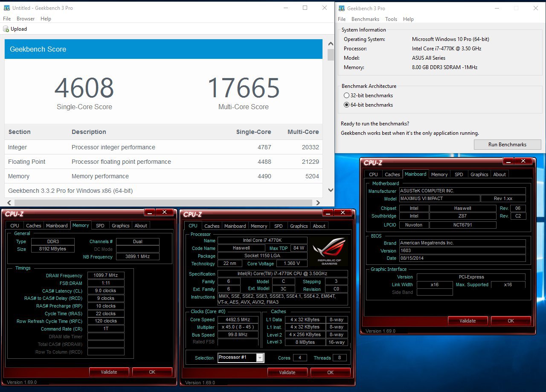Open the Browser menu

click(26, 19)
